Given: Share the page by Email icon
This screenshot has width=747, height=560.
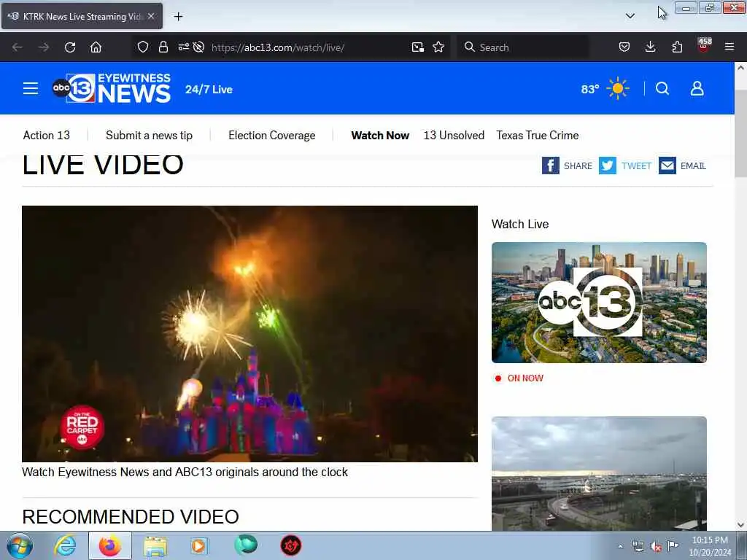Looking at the screenshot, I should (667, 166).
